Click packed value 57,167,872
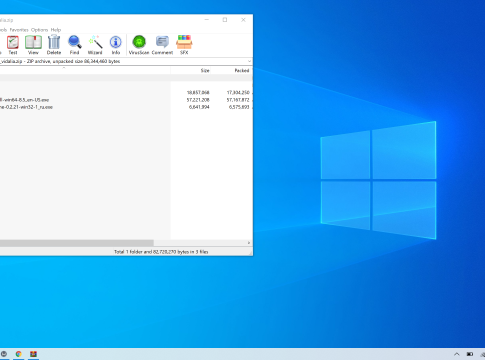The image size is (485, 360). click(x=238, y=100)
